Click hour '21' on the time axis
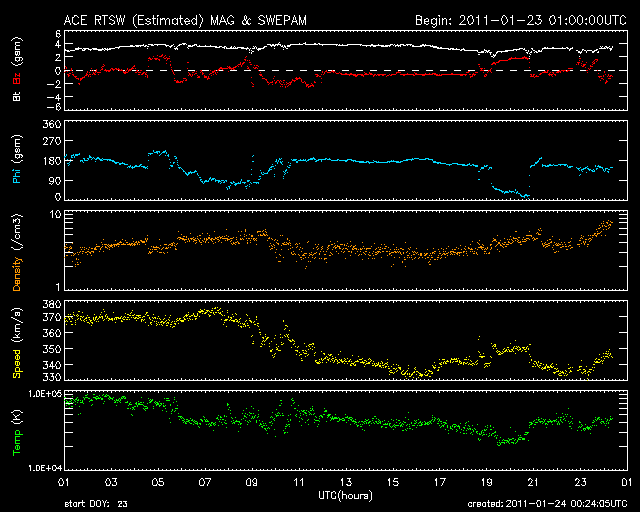Viewport: 640px width, 512px height. point(533,483)
